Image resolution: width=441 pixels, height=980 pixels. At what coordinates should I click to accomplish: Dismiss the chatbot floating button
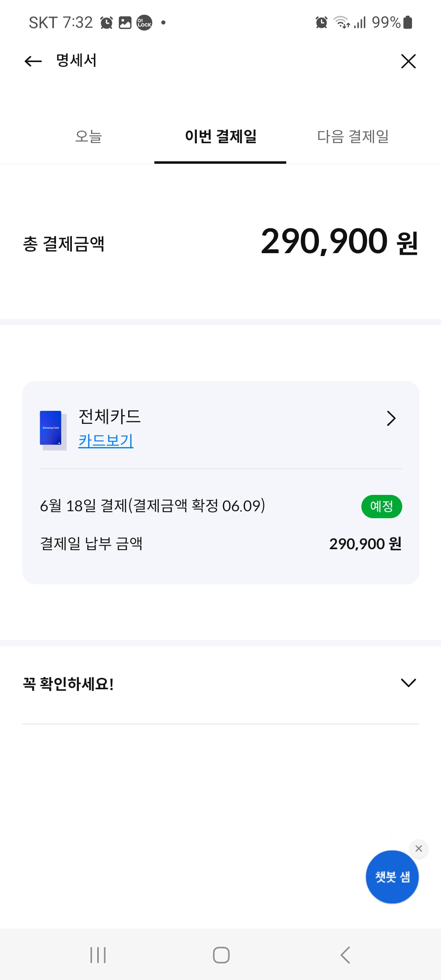[x=419, y=849]
